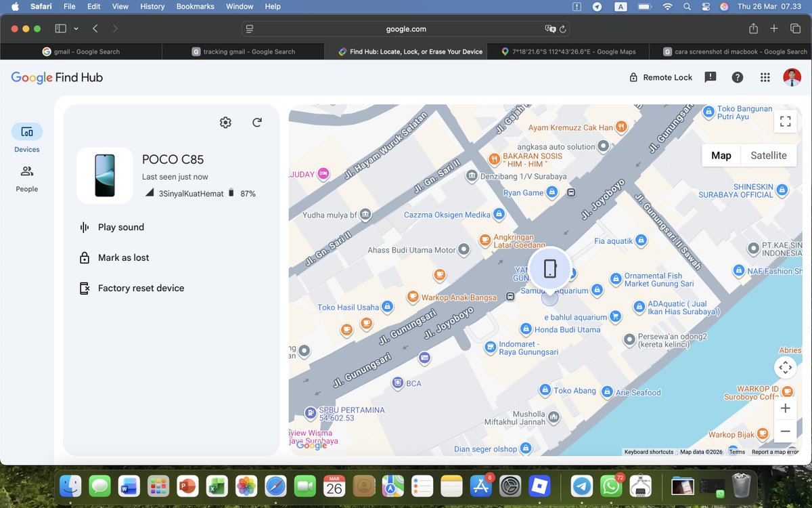Toggle fullscreen map view
Screen dimensions: 812x508
point(786,122)
